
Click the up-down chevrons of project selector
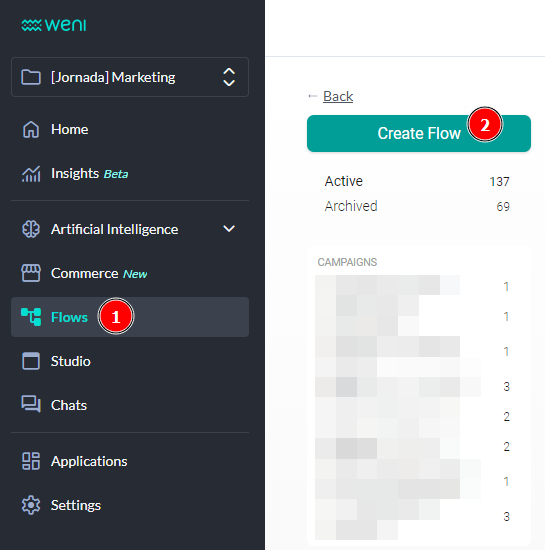point(229,77)
